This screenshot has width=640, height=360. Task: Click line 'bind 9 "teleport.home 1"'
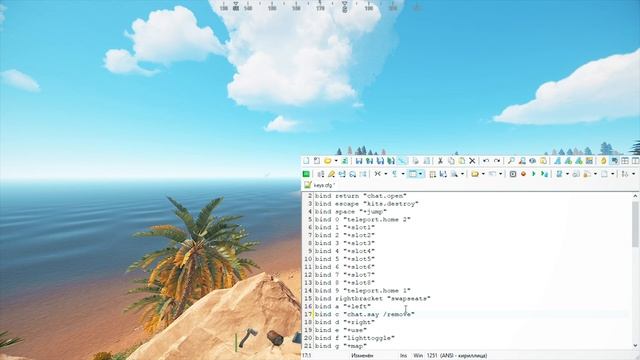[362, 291]
